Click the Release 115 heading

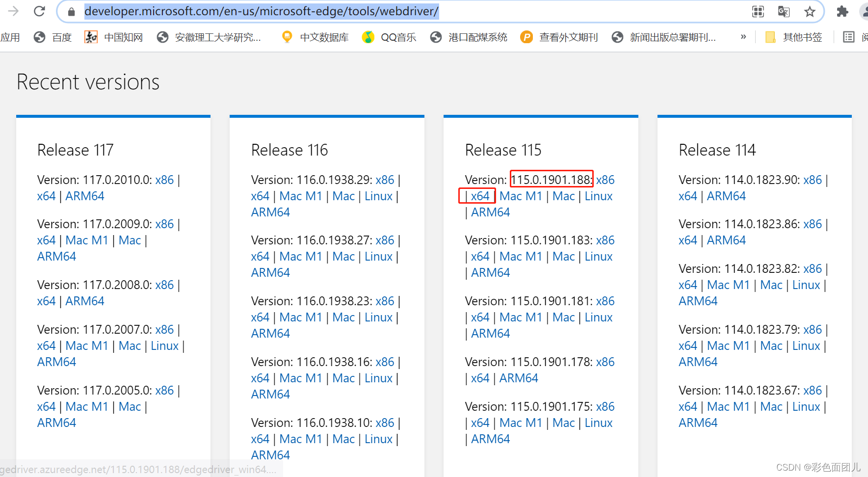503,150
